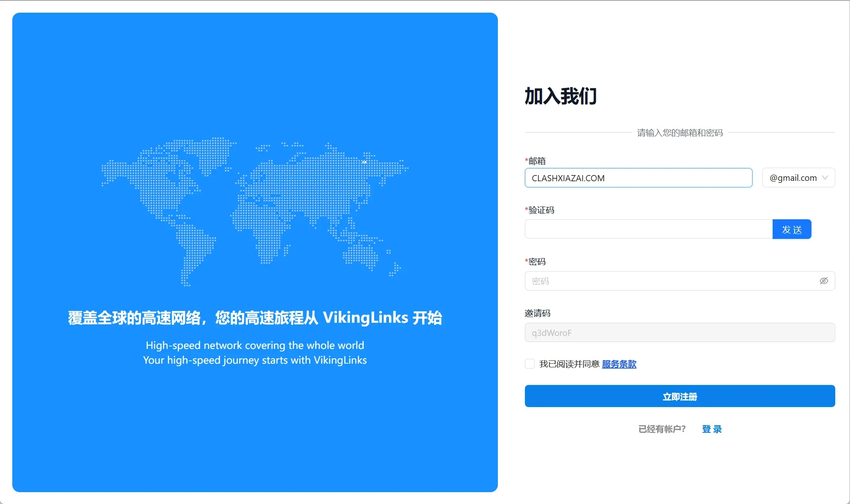
Task: Open the 服务条款 terms of service link
Action: pyautogui.click(x=619, y=364)
